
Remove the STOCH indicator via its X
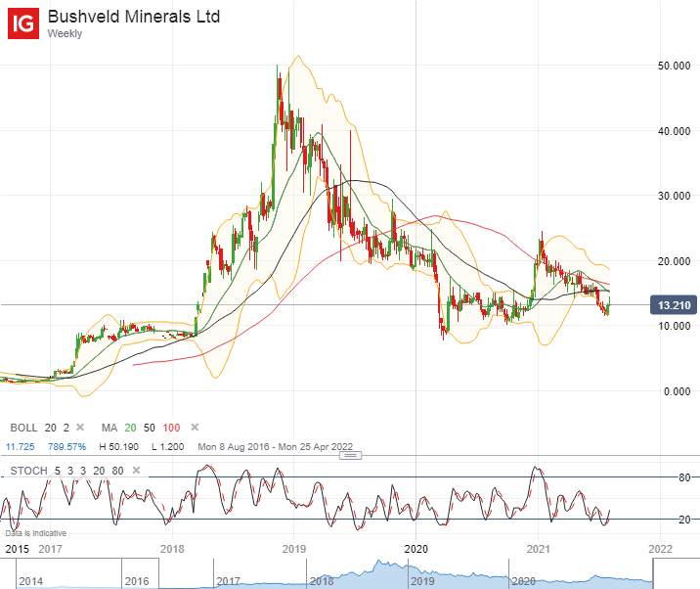coord(137,471)
